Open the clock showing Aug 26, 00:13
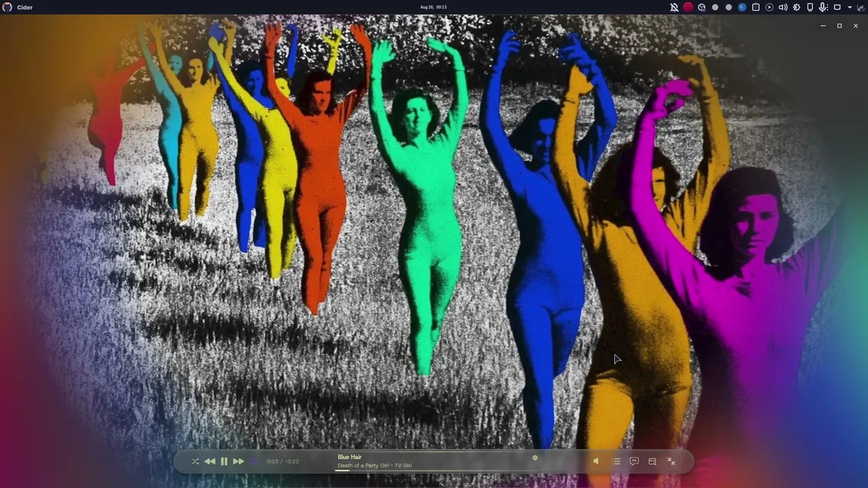The height and width of the screenshot is (488, 868). (x=433, y=7)
